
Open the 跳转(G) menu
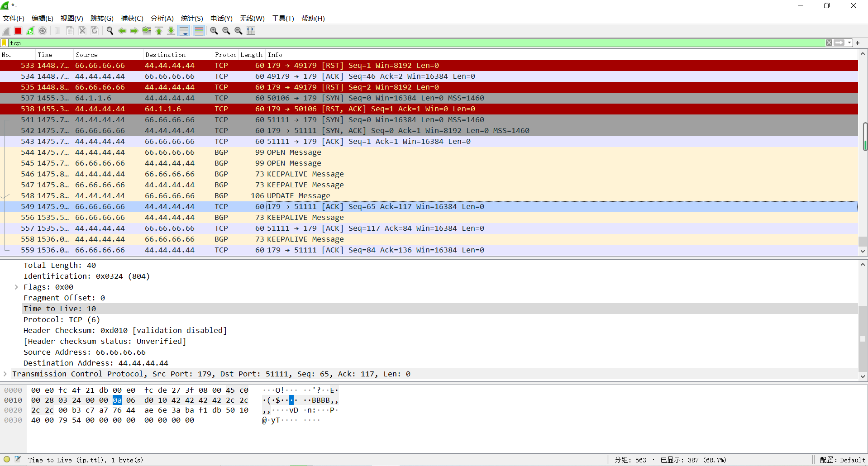click(x=102, y=19)
